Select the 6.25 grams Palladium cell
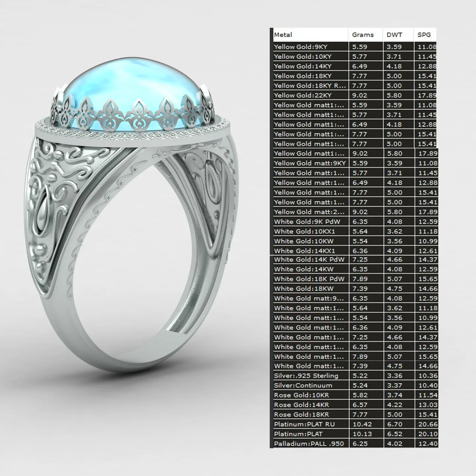 point(360,444)
